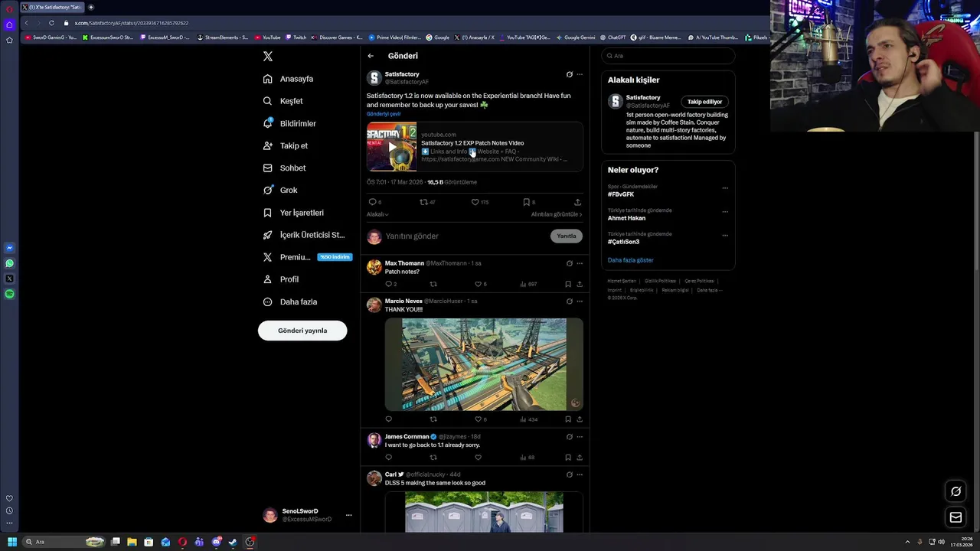Open the Grok floating button
980x551 pixels.
[955, 491]
